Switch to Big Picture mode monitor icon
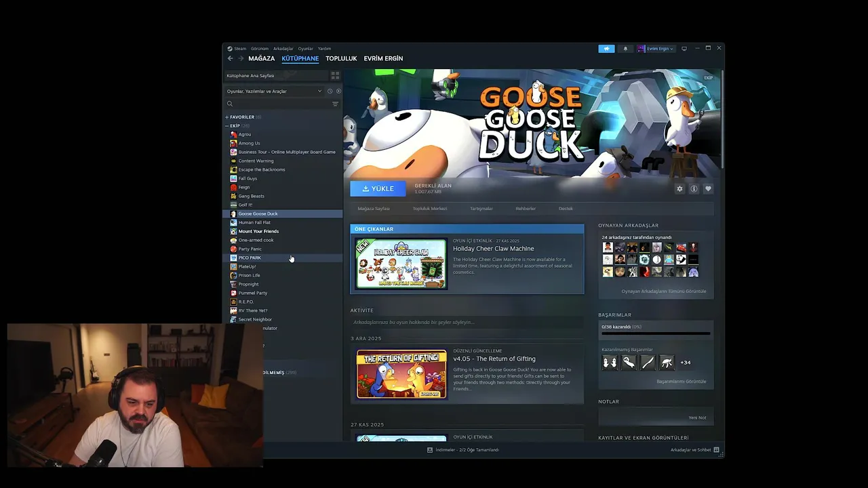The height and width of the screenshot is (488, 868). (x=684, y=49)
